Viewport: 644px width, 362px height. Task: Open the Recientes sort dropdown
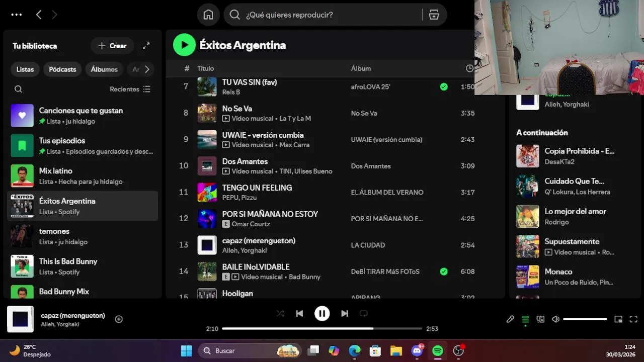[130, 89]
